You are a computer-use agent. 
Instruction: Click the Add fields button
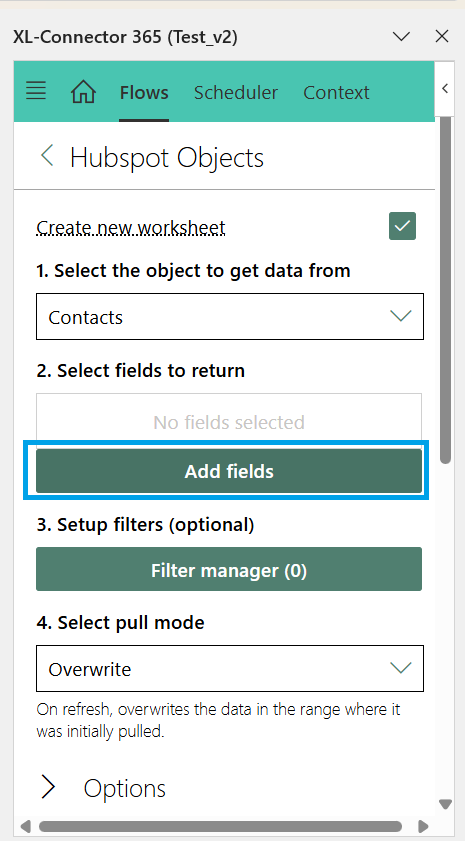pos(229,471)
